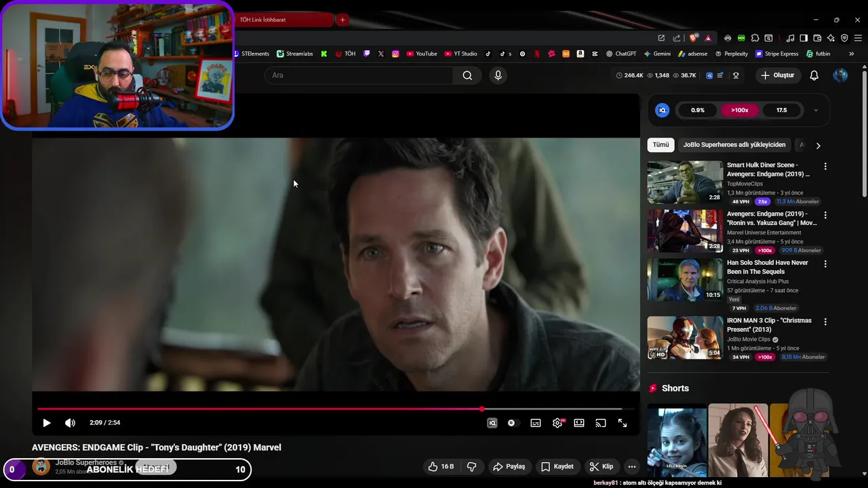Open the Instagram bookmark icon

(x=395, y=54)
